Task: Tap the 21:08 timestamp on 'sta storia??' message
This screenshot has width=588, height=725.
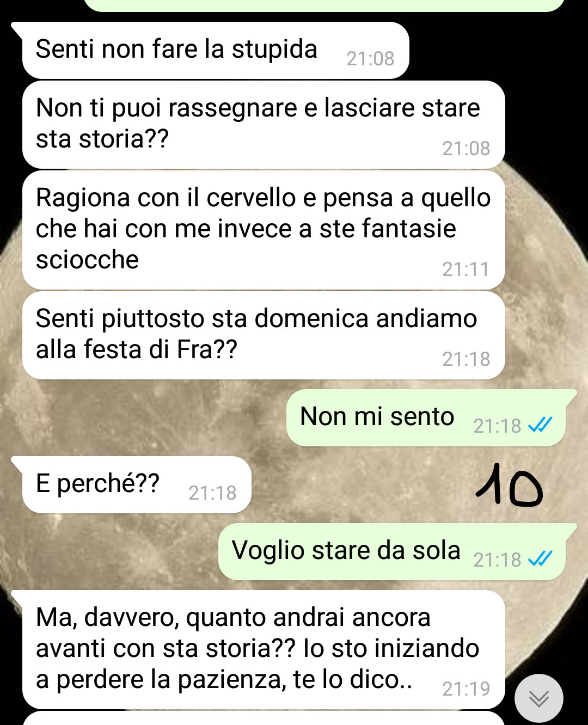Action: (466, 148)
